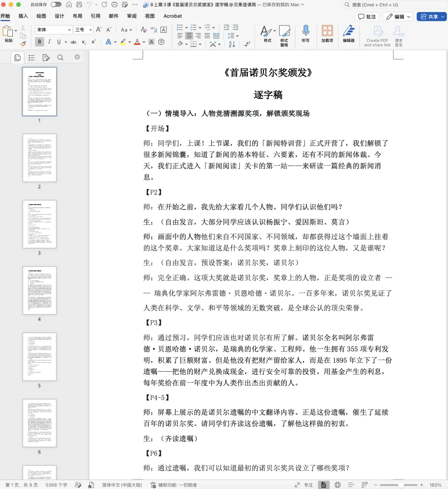The width and height of the screenshot is (448, 489).
Task: Click the justify icon
Action: [207, 36]
